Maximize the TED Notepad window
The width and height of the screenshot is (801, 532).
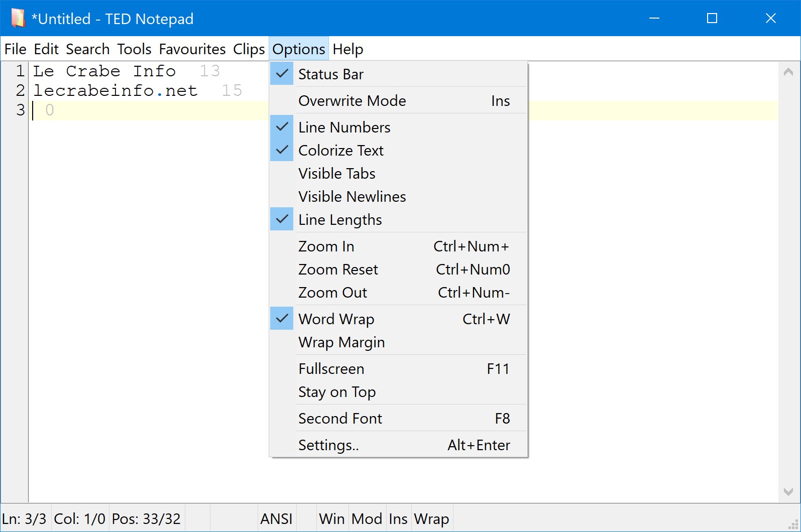click(712, 19)
